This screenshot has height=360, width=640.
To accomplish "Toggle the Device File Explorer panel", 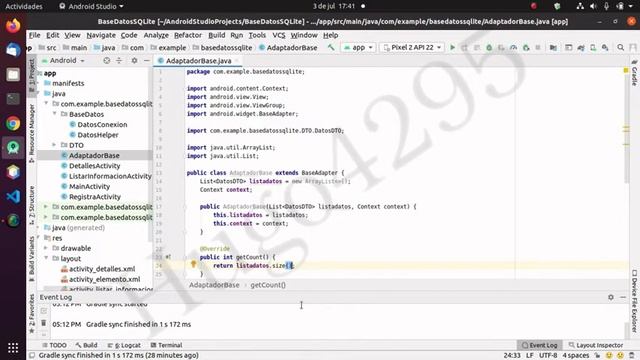I will click(634, 301).
